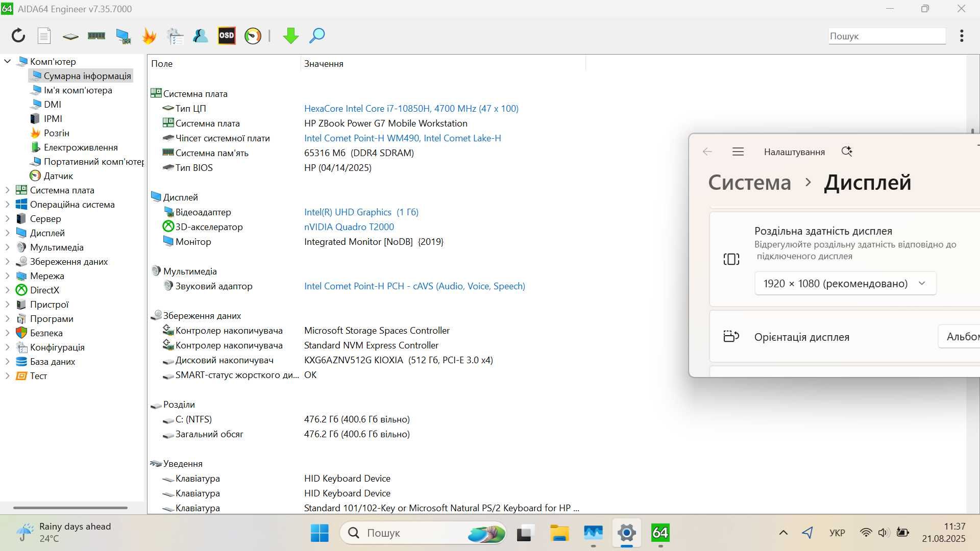The height and width of the screenshot is (551, 980).
Task: Click the green download arrow icon
Action: click(x=290, y=36)
